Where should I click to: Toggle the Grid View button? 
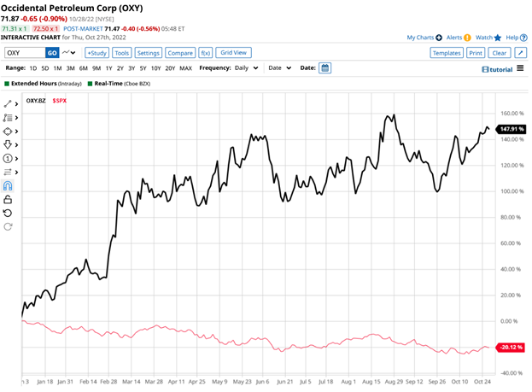(233, 52)
